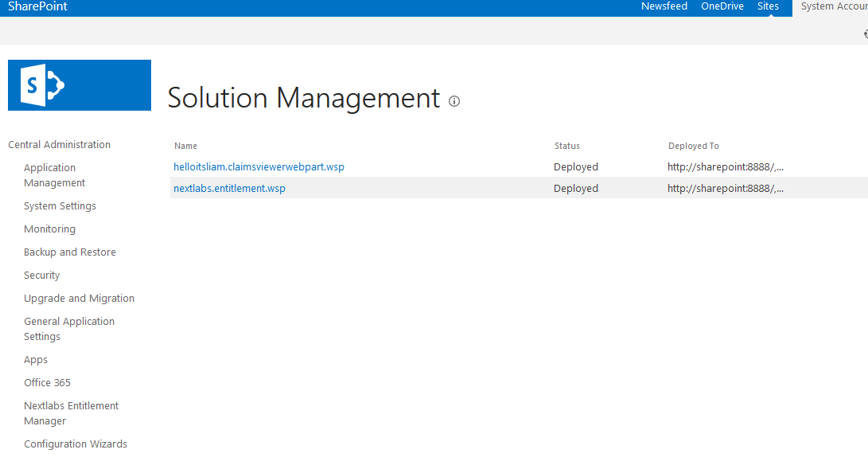The image size is (868, 473).
Task: Open Upgrade and Migration
Action: (x=79, y=298)
